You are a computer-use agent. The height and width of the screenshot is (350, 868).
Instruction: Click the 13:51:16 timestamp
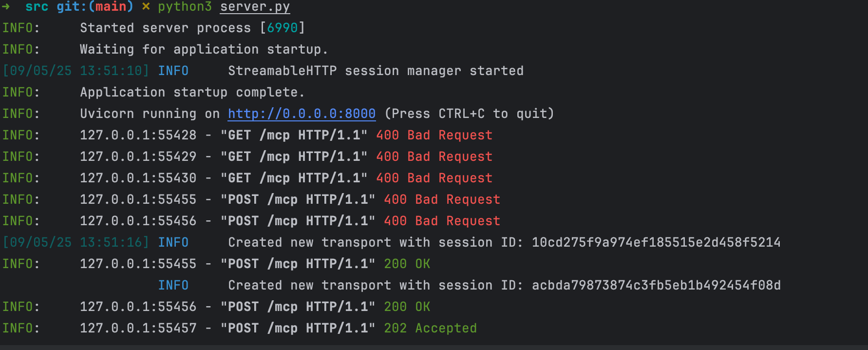(111, 242)
